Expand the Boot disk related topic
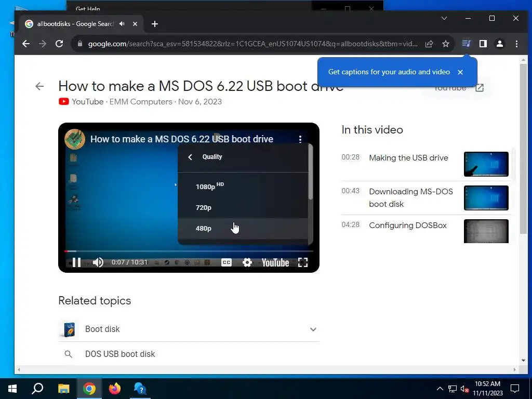Viewport: 532px width, 399px height. [x=313, y=329]
